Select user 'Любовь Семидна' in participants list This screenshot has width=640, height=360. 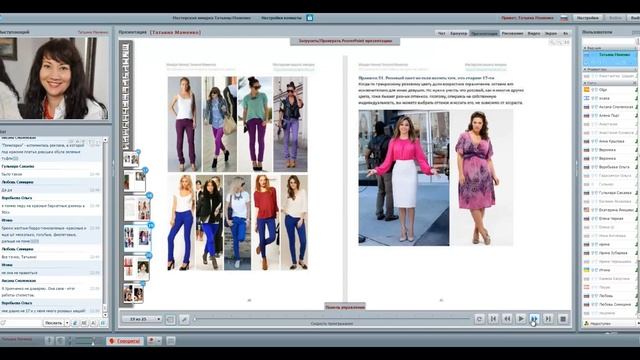click(x=609, y=304)
